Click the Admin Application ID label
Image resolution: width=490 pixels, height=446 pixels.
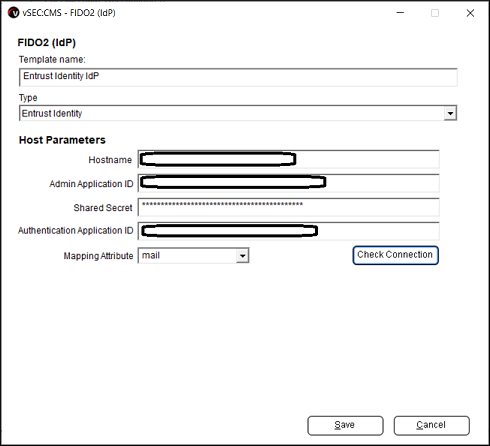[91, 184]
